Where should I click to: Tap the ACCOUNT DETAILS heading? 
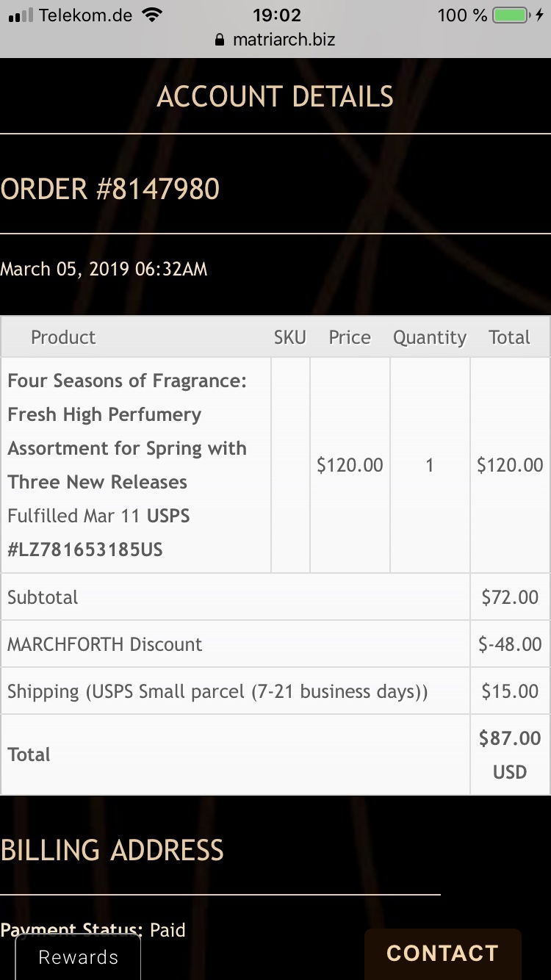point(275,97)
